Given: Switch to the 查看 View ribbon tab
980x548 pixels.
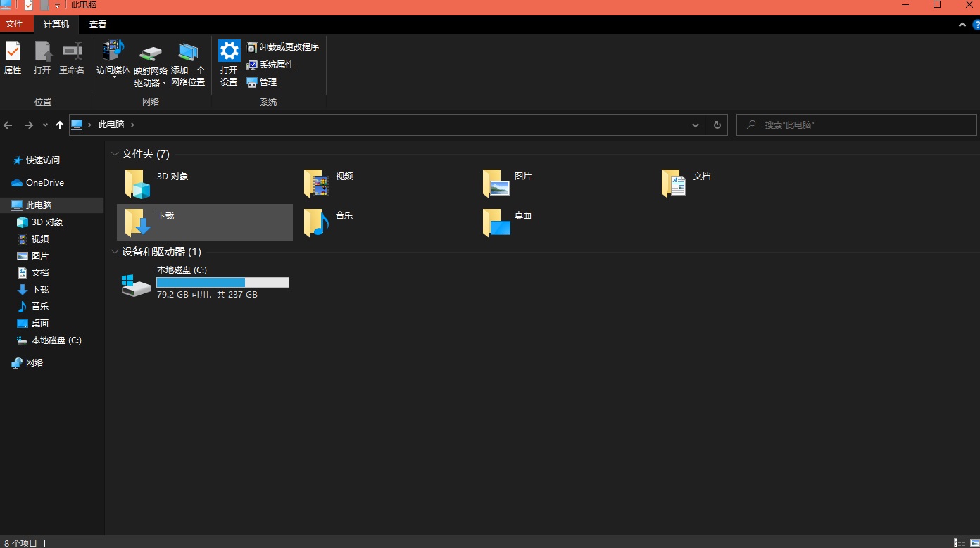Looking at the screenshot, I should point(98,25).
